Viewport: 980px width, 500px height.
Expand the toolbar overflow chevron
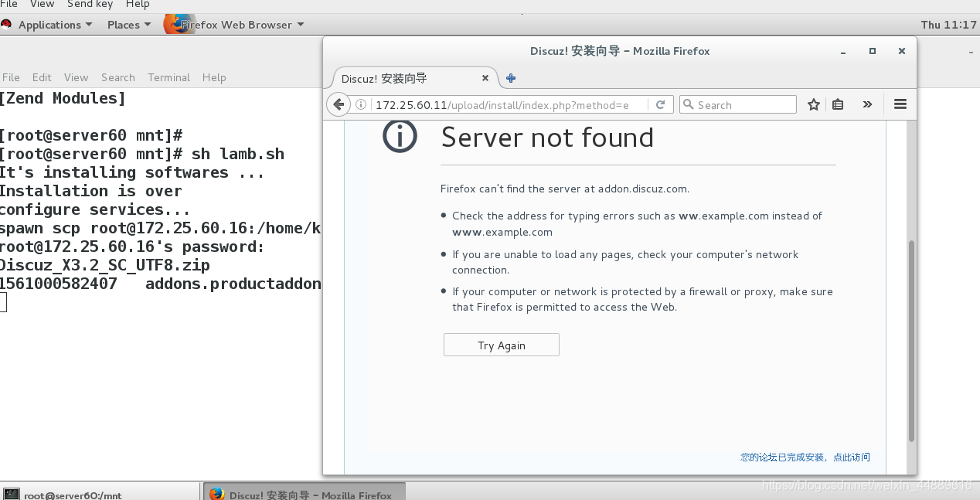tap(867, 104)
